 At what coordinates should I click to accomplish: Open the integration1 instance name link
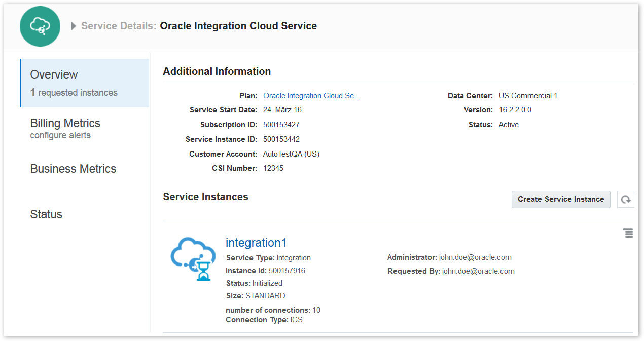pyautogui.click(x=256, y=243)
